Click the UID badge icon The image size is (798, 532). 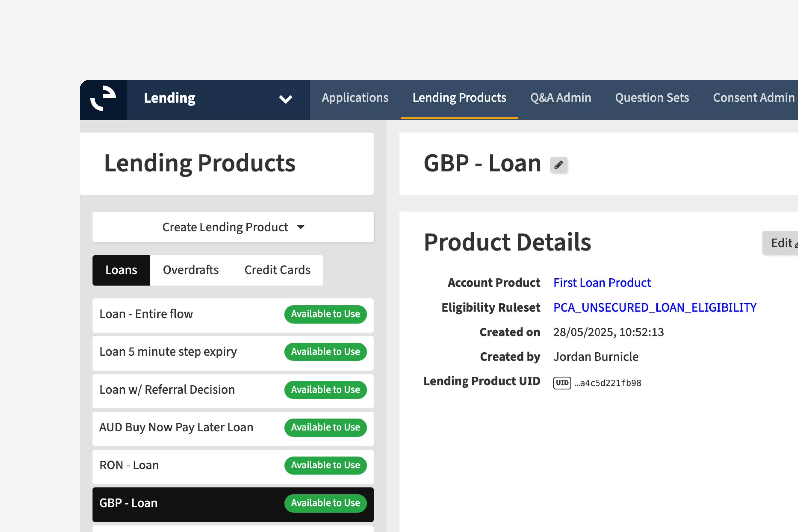[562, 383]
